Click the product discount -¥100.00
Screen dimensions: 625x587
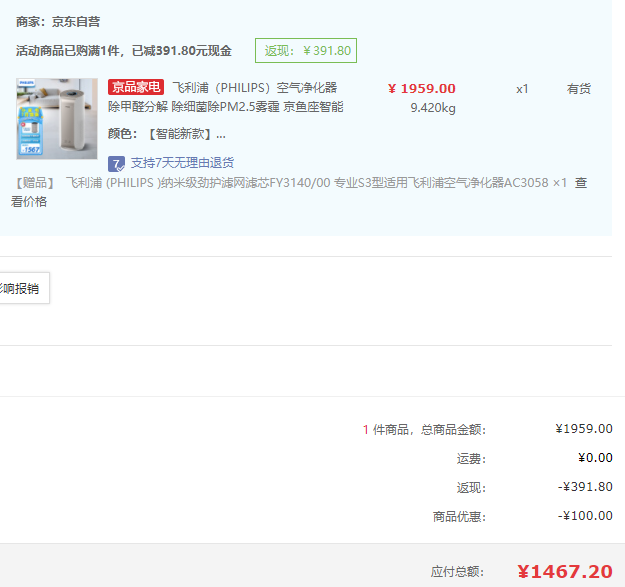(x=585, y=516)
